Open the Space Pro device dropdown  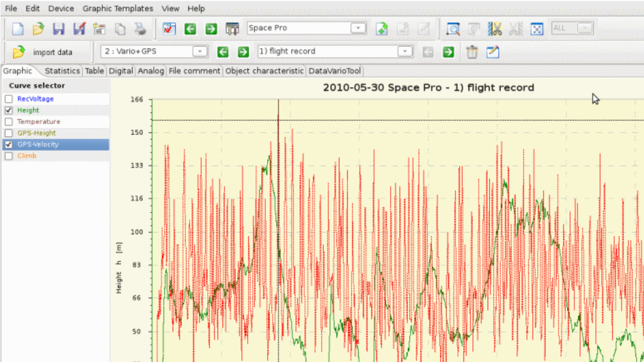click(x=358, y=28)
